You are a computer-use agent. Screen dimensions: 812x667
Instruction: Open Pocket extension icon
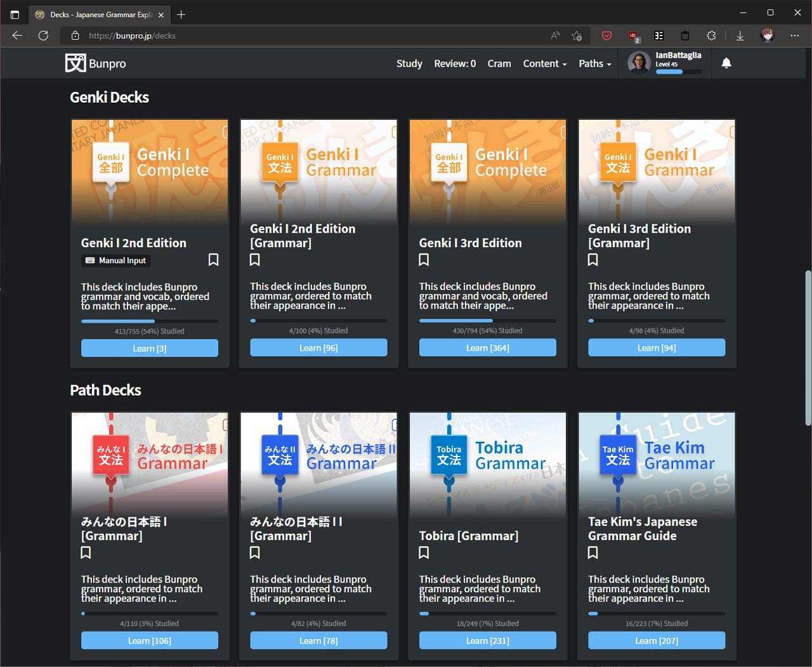tap(606, 36)
